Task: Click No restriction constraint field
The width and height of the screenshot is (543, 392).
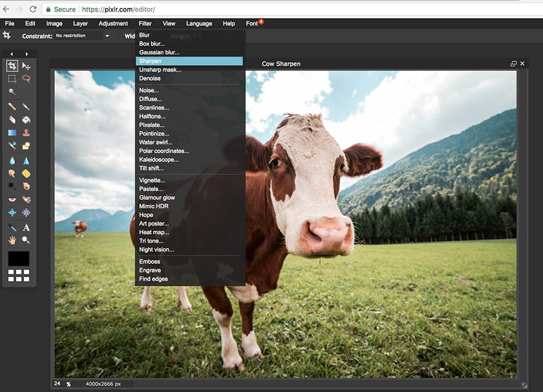Action: [x=78, y=36]
